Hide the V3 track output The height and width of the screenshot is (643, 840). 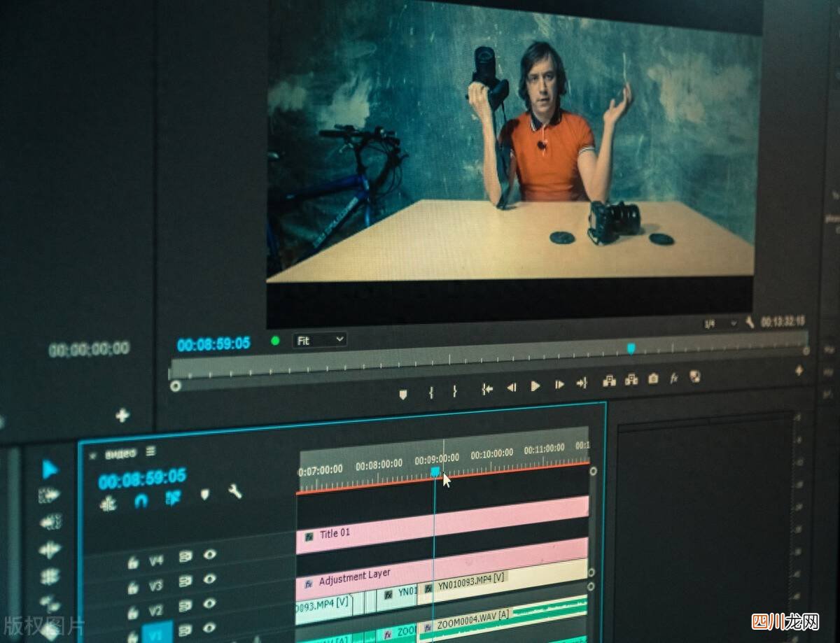pos(209,579)
